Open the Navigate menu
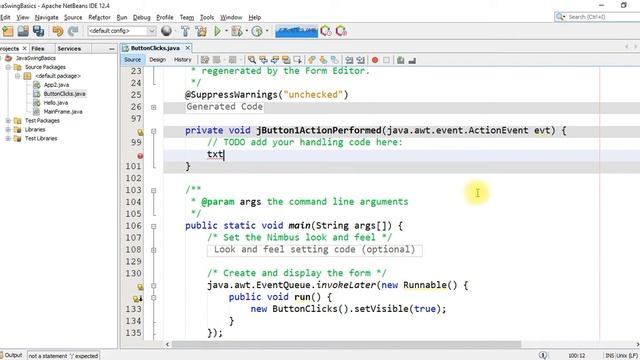Screen dimensions: 640x360 coord(47,17)
